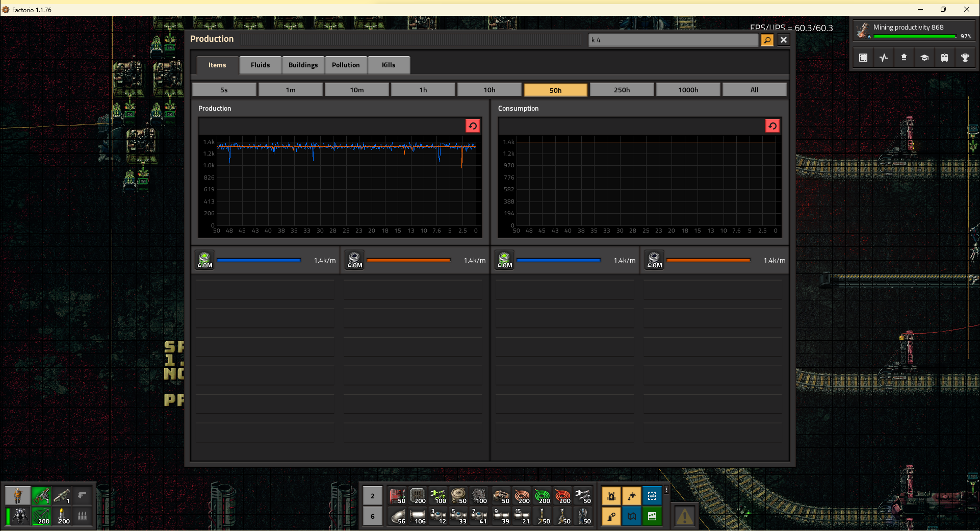Select the gray item in Production list
This screenshot has height=531, width=980.
click(x=355, y=260)
